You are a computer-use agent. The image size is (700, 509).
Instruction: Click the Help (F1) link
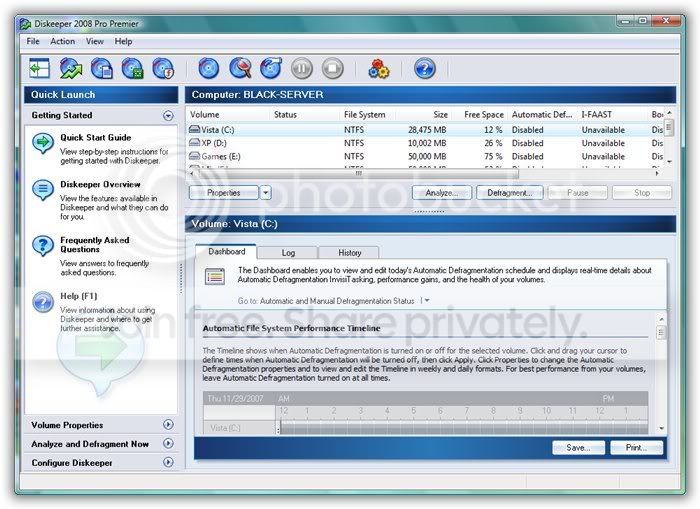point(79,296)
